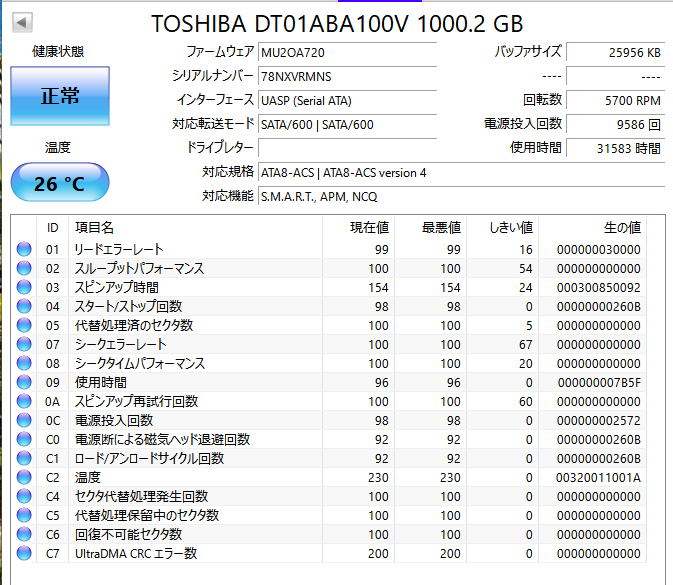Select the 代替処理済のセクタ数 row name

click(x=134, y=325)
